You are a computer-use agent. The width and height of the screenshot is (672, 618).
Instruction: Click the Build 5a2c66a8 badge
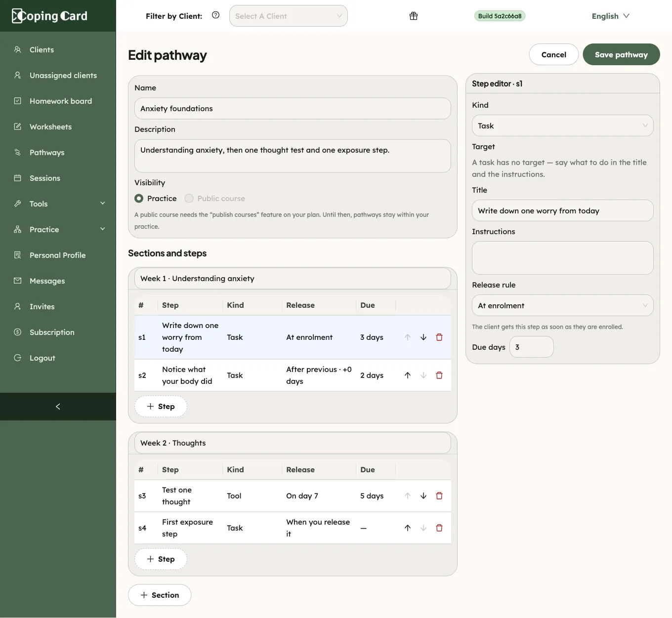(x=500, y=16)
